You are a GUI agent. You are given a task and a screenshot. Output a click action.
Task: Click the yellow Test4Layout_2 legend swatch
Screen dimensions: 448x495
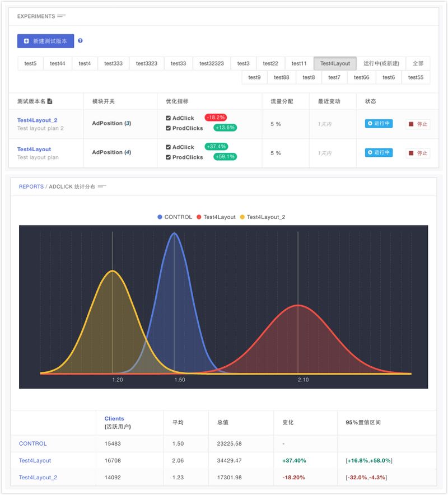click(242, 217)
